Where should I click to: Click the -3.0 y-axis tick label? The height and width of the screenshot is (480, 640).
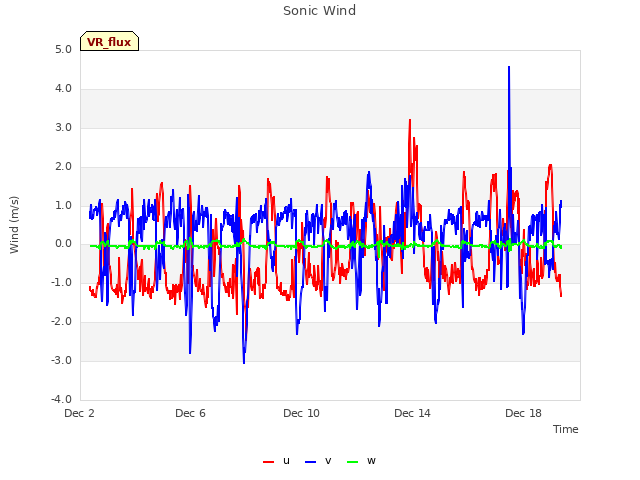(61, 360)
